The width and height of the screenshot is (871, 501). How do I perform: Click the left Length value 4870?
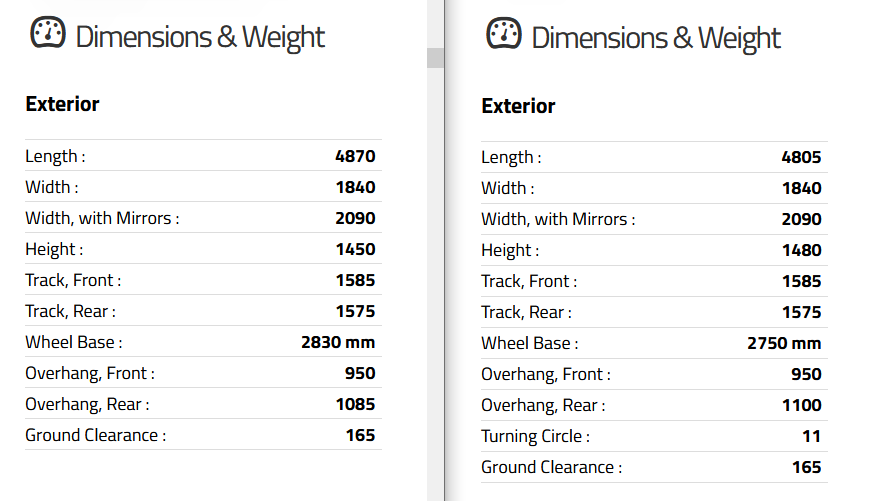pos(356,156)
